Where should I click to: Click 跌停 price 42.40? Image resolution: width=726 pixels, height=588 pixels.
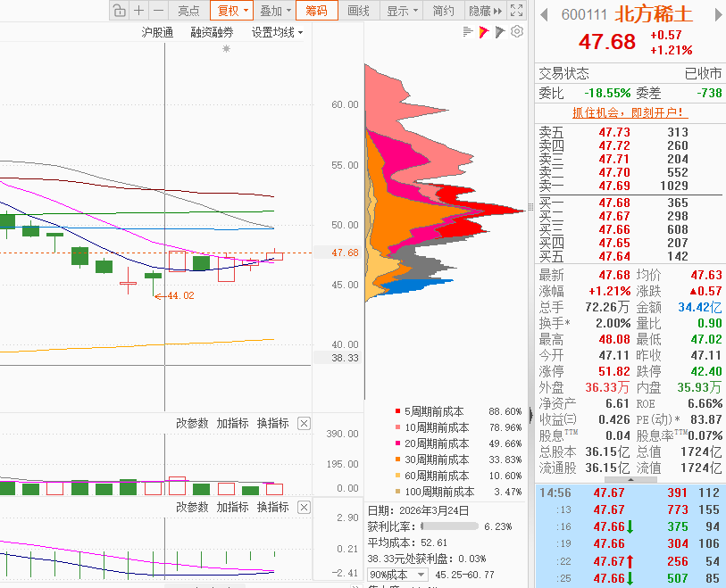[706, 371]
